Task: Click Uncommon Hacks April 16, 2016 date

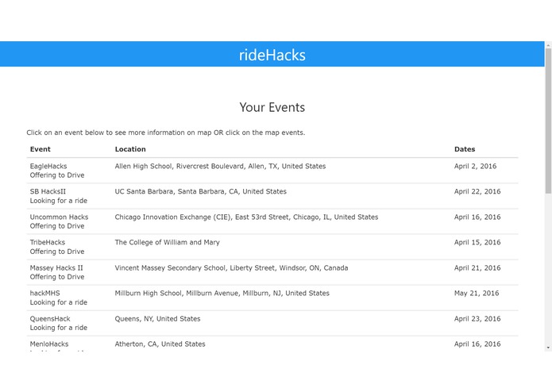Action: pyautogui.click(x=477, y=217)
